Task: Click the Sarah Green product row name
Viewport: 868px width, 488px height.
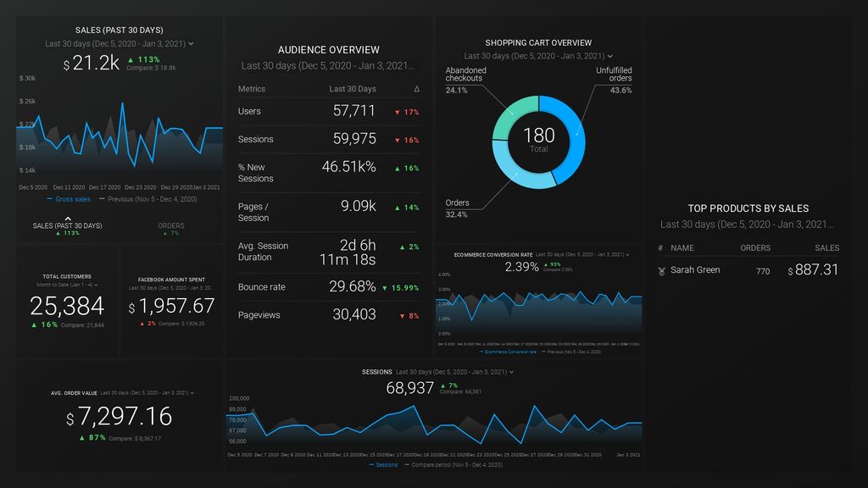Action: (x=695, y=270)
